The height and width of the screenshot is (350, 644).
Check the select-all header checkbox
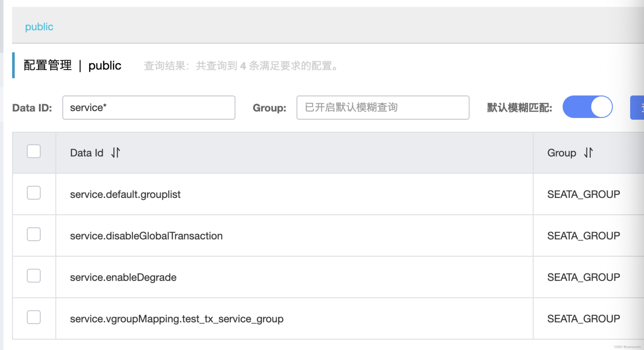[x=34, y=151]
